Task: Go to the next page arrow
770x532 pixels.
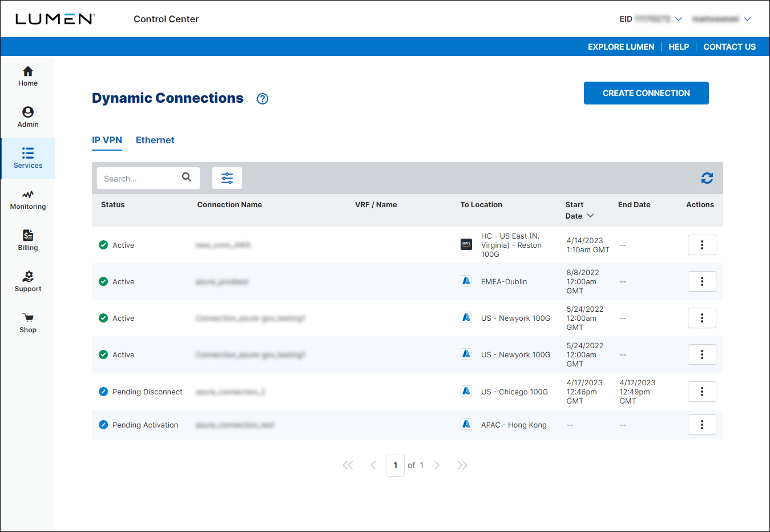Action: [437, 465]
